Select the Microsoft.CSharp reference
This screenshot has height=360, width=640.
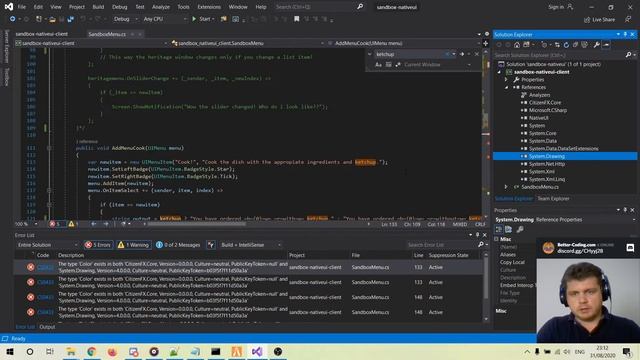(x=548, y=110)
